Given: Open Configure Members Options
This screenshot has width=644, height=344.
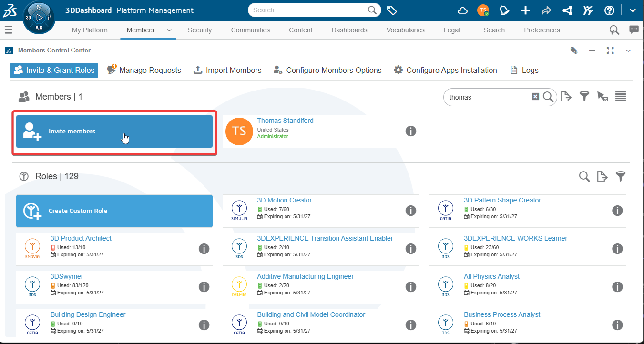Looking at the screenshot, I should (327, 71).
